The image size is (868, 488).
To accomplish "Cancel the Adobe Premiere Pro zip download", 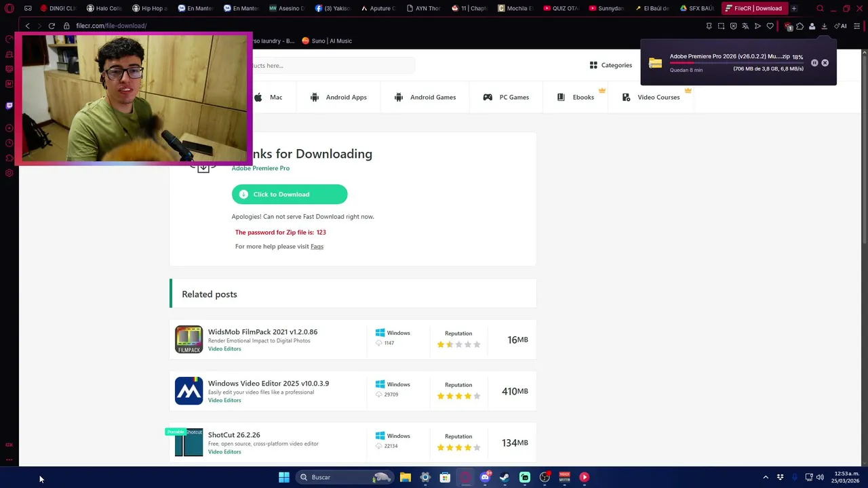I will click(825, 62).
